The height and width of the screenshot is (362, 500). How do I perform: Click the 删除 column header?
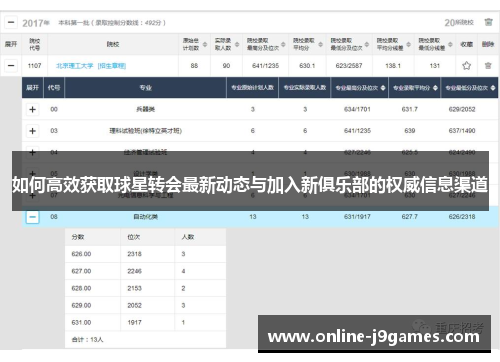tap(488, 44)
